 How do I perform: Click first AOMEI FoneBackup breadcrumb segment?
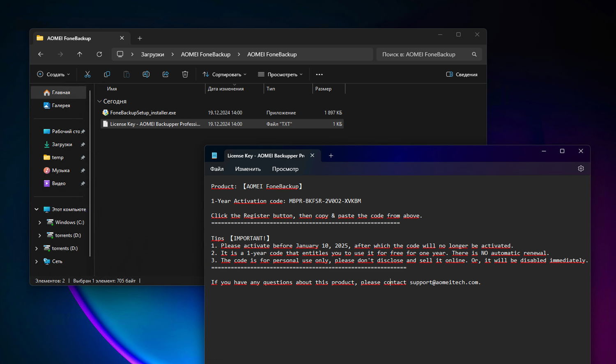205,54
